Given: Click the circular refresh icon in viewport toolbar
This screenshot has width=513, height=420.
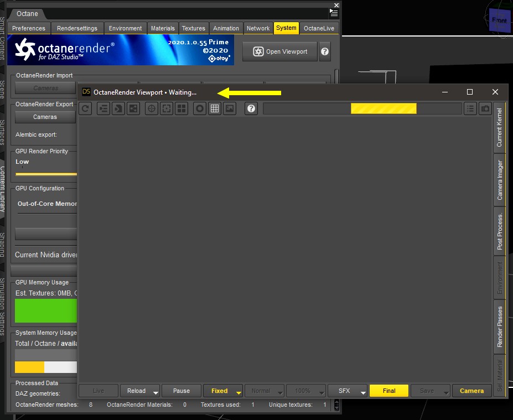Looking at the screenshot, I should [x=85, y=108].
